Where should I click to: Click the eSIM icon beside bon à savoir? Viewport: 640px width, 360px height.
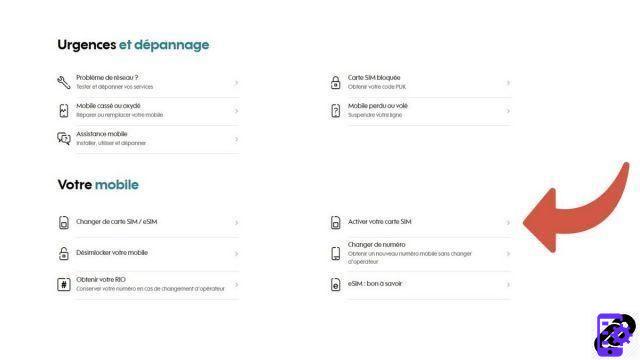click(336, 284)
